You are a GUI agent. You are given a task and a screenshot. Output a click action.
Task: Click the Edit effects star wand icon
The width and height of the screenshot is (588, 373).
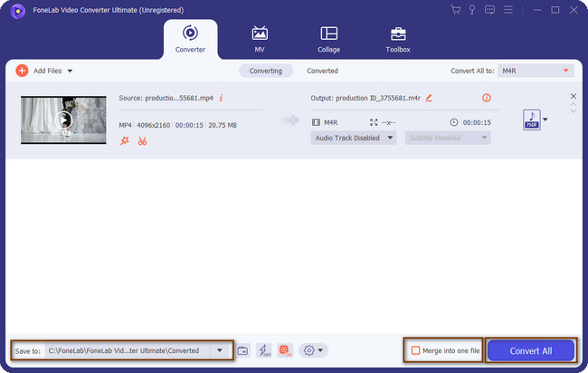pyautogui.click(x=125, y=140)
